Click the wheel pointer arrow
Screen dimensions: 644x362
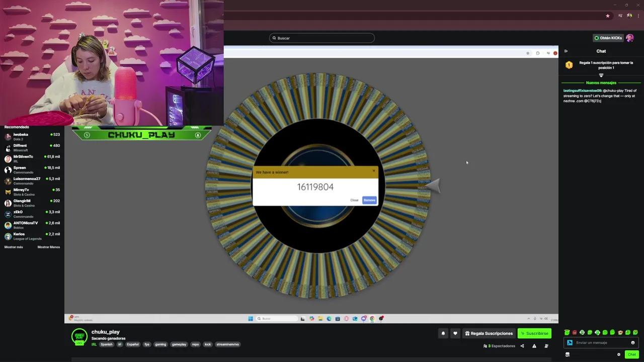click(x=433, y=186)
